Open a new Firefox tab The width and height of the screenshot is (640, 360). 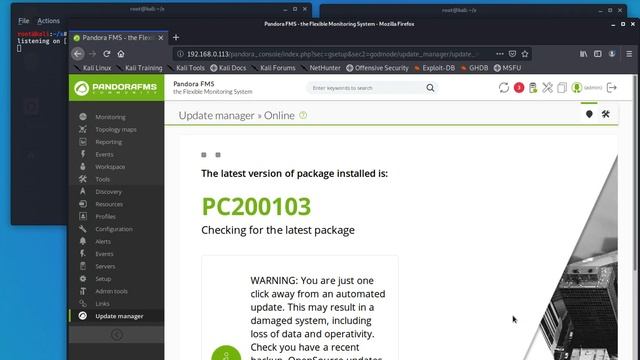[x=176, y=38]
